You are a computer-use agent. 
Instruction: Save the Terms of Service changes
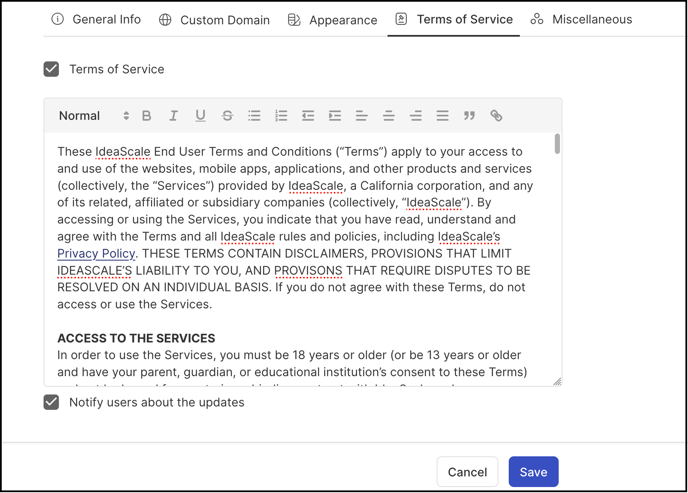coord(534,472)
